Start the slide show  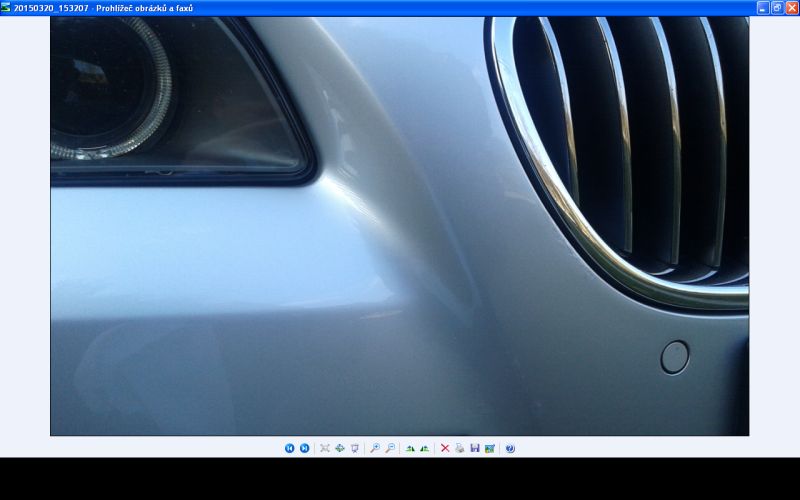click(x=355, y=448)
